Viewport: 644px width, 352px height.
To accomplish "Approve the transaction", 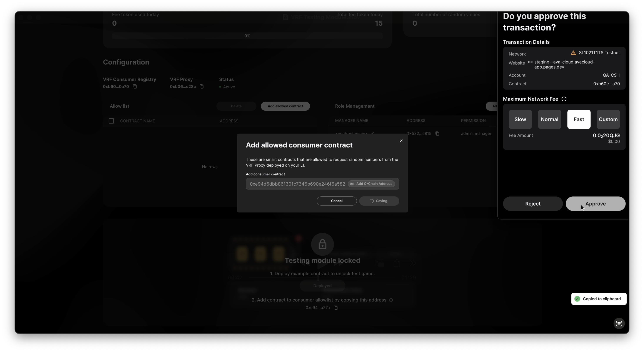I will 595,204.
